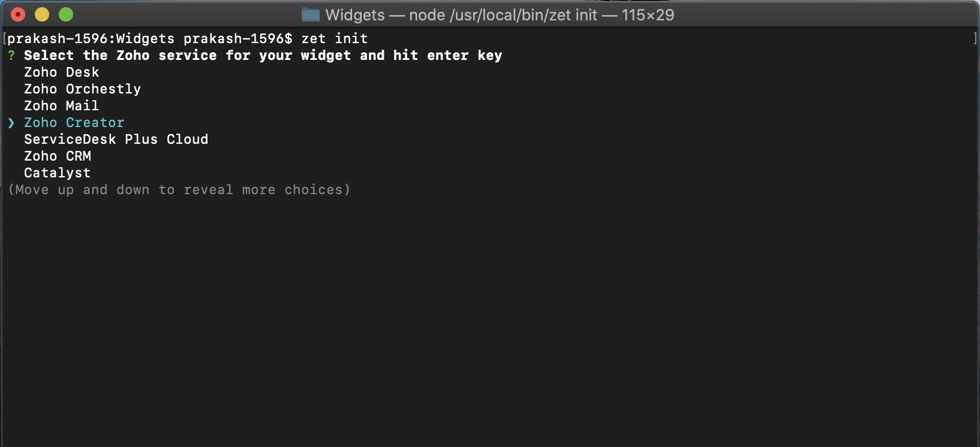Click the cyan selection arrow beside Zoho Creator
Image resolution: width=980 pixels, height=447 pixels.
[11, 123]
